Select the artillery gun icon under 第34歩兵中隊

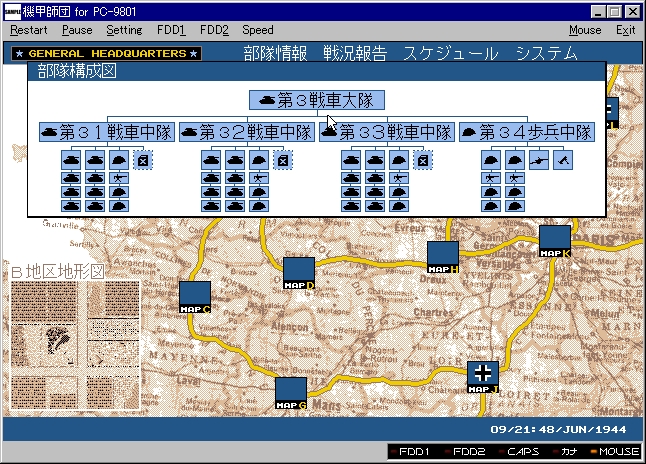coord(540,159)
